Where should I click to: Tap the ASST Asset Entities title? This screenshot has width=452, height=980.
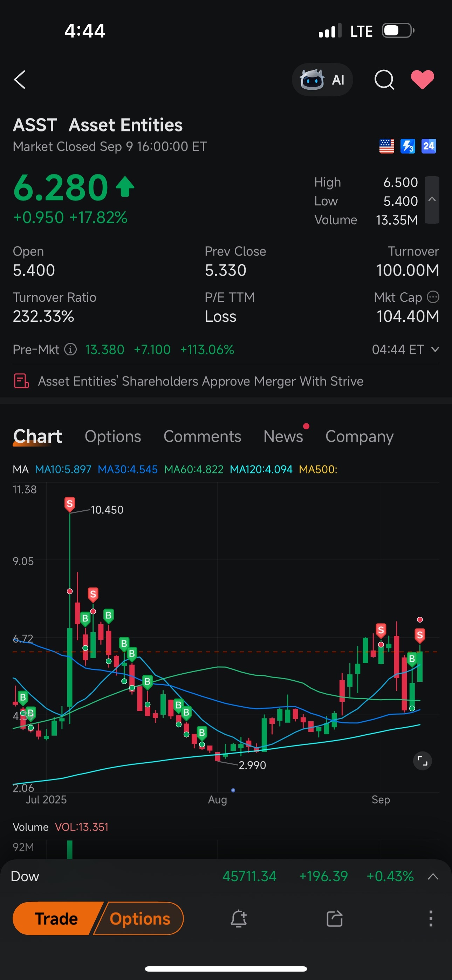point(98,125)
